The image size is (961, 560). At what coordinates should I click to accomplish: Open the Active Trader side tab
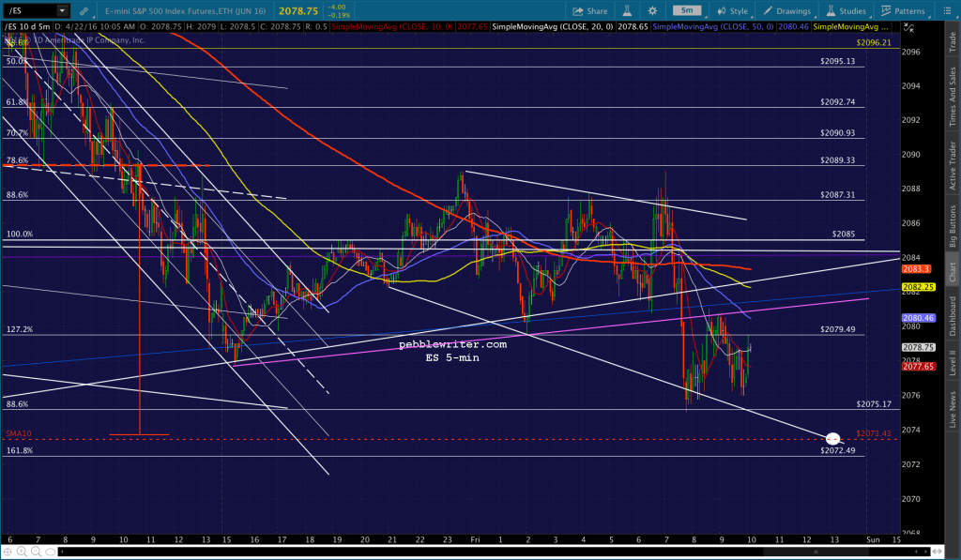953,165
